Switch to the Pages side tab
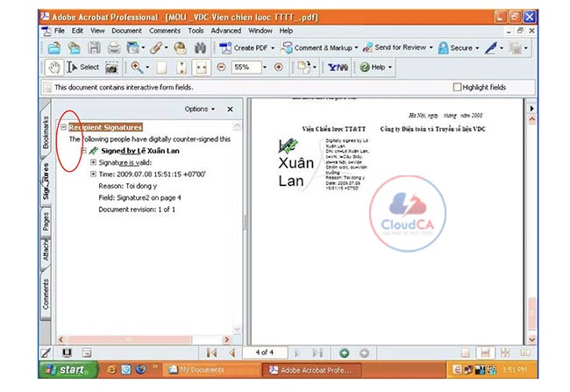Viewport: 570px width, 392px height. (x=46, y=221)
